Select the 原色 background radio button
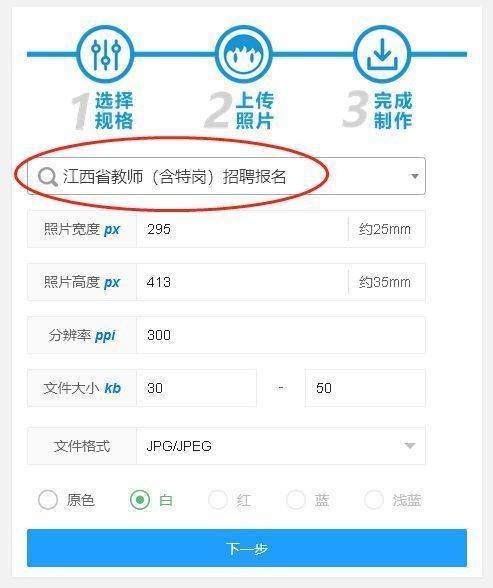The image size is (493, 588). [x=48, y=500]
